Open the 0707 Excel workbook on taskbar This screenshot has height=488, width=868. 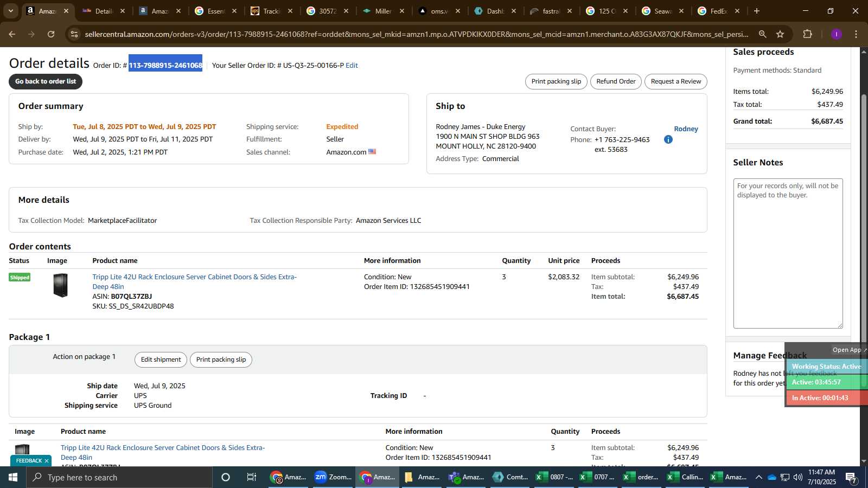pos(598,477)
